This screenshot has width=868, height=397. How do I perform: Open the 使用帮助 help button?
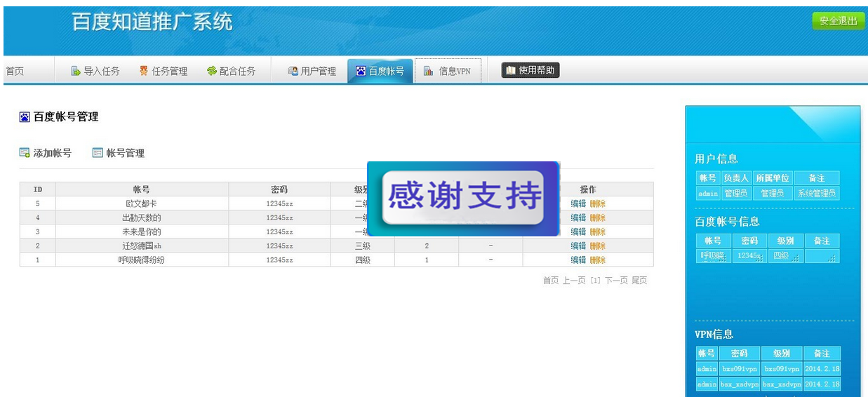pyautogui.click(x=530, y=70)
